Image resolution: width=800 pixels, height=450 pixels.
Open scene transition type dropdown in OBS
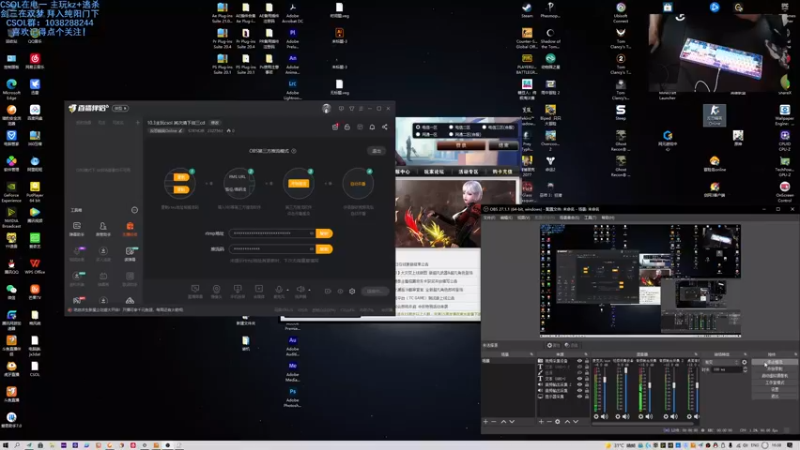click(721, 362)
